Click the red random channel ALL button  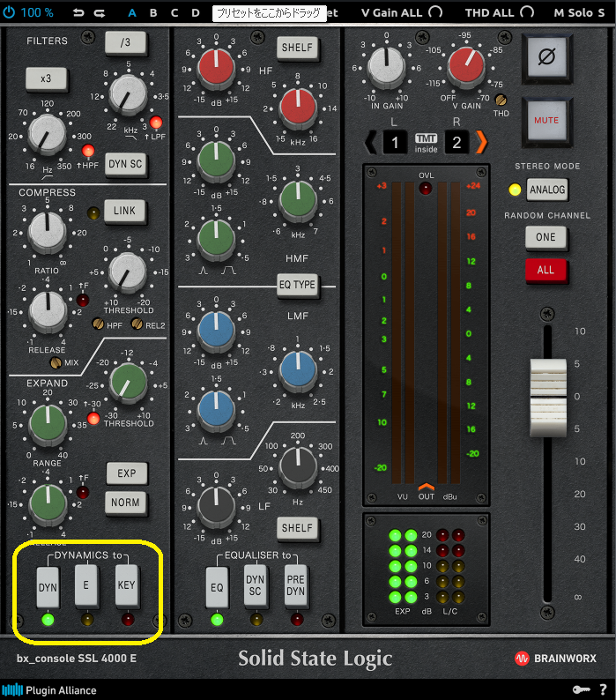[x=545, y=270]
